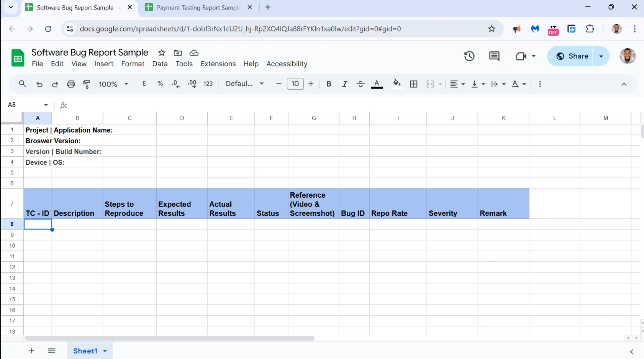Screen dimensions: 644x359
Task: Open the all sheets list icon
Action: click(x=52, y=351)
